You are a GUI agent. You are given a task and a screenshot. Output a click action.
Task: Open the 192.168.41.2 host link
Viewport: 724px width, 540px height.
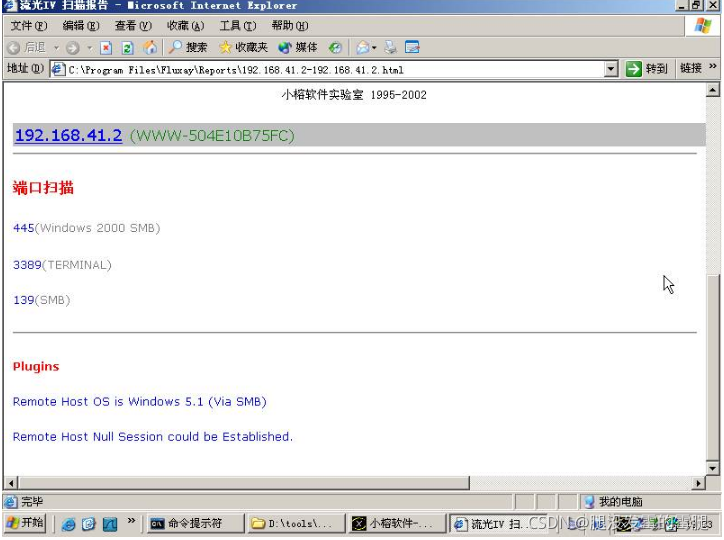point(68,135)
